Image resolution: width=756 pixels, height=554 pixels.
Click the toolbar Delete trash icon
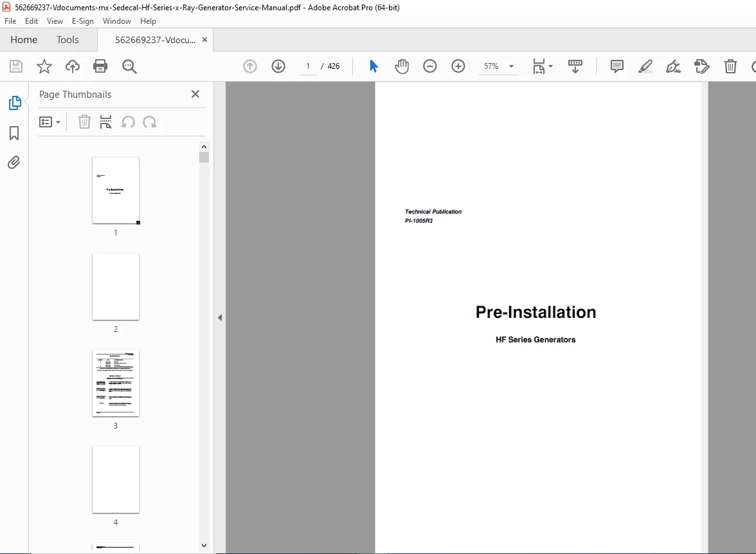click(730, 66)
